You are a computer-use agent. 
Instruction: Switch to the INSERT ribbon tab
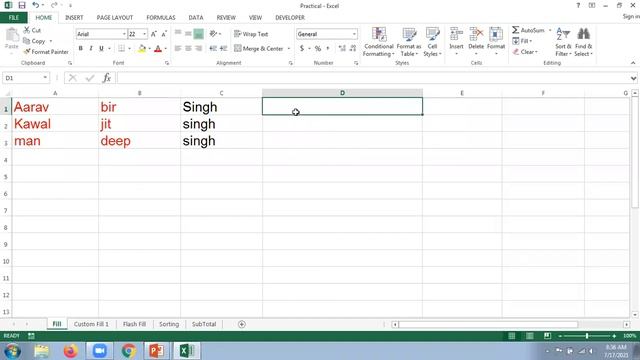tap(74, 18)
